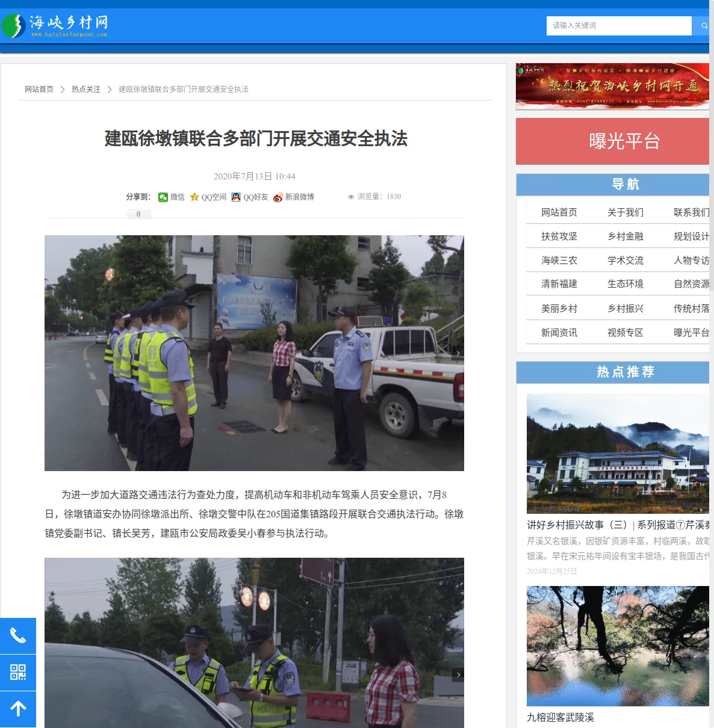
Task: Open the second photo of traffic police checking
Action: 254,643
